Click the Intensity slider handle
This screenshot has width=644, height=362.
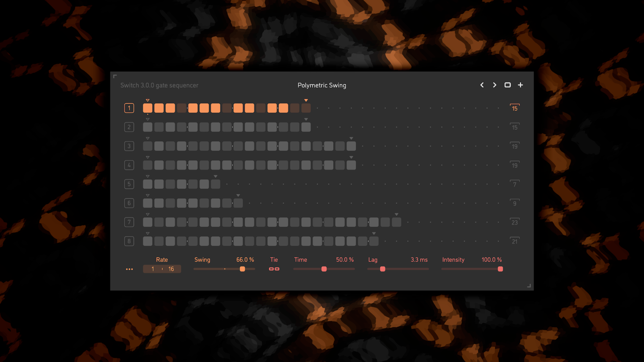click(500, 269)
